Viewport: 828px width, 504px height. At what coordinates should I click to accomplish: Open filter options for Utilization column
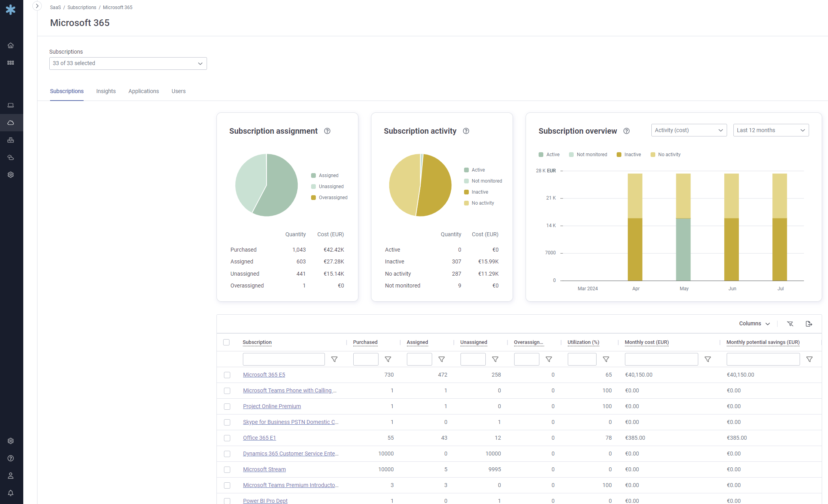pyautogui.click(x=606, y=359)
